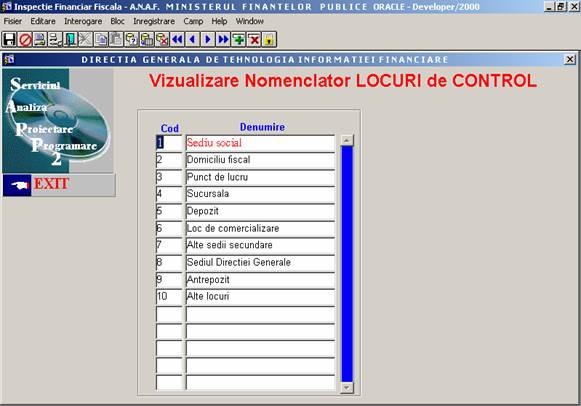
Task: Insert a record with the green plus icon
Action: (239, 39)
